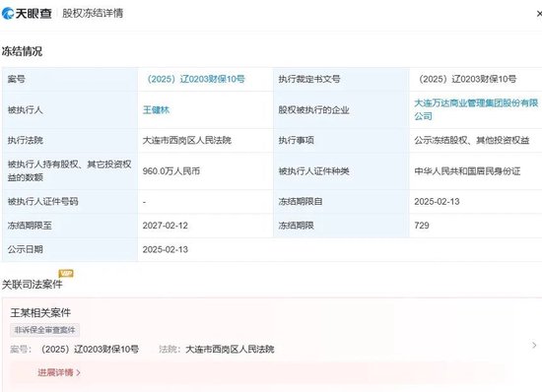542x392 pixels.
Task: Click the 股权被执行的企业 label cell
Action: click(x=341, y=110)
